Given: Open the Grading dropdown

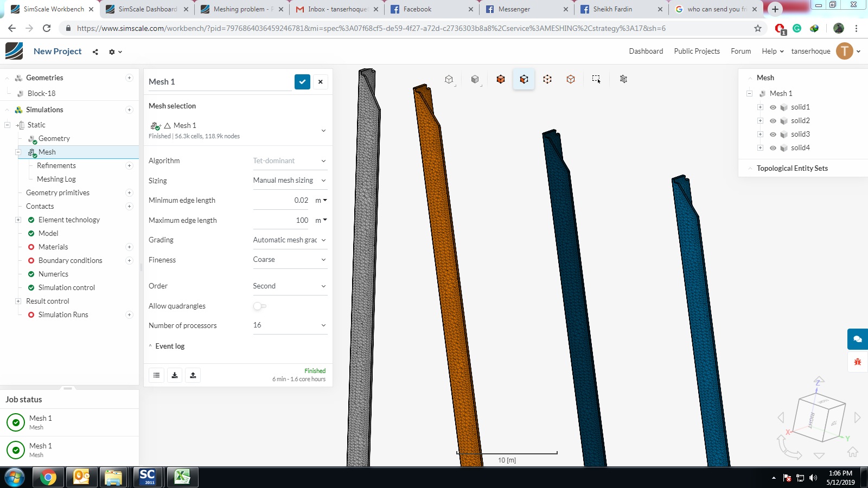Looking at the screenshot, I should pyautogui.click(x=290, y=240).
